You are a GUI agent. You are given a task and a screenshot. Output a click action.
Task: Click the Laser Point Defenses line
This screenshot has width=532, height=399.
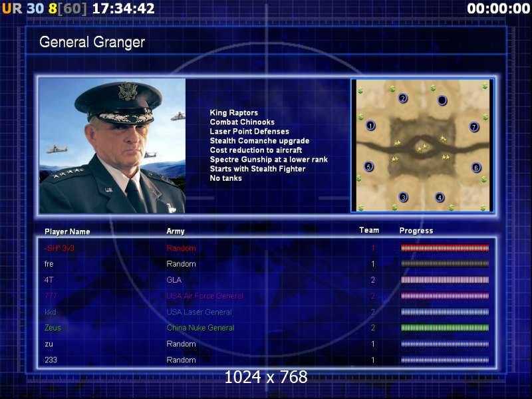tap(249, 131)
